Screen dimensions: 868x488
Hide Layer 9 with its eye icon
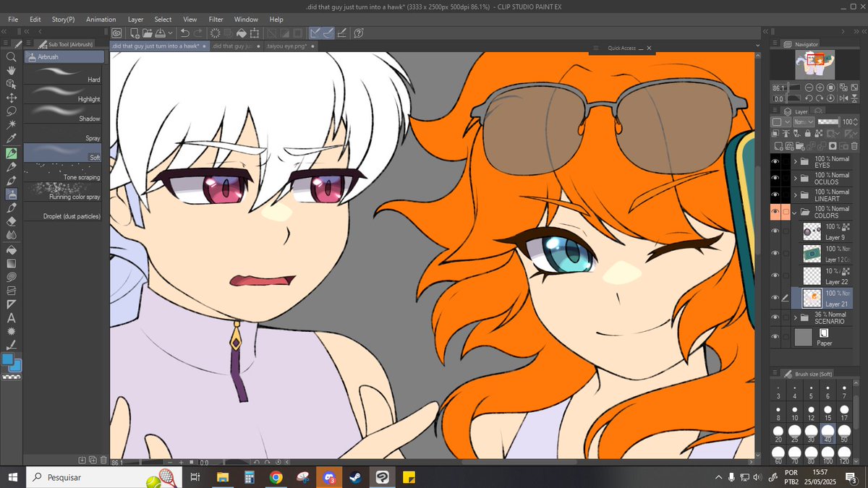pyautogui.click(x=775, y=231)
